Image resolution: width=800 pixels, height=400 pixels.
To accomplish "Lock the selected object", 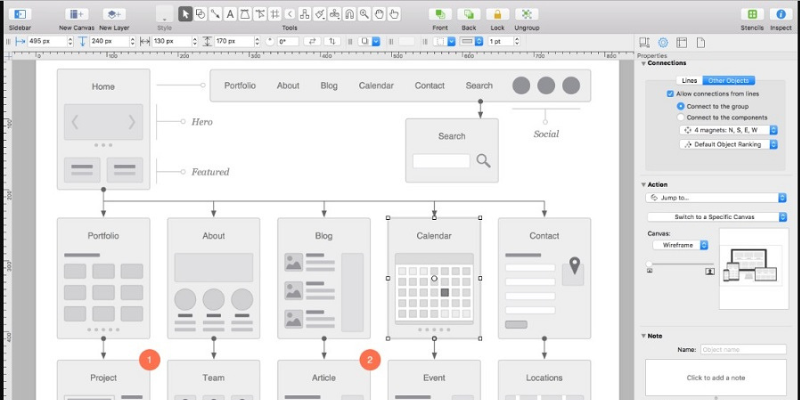I will 498,14.
